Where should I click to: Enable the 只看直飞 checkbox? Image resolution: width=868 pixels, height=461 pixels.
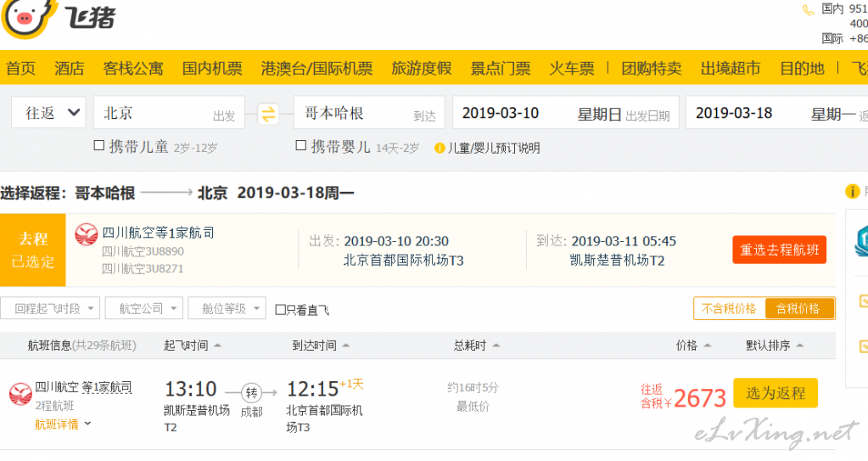pos(281,310)
